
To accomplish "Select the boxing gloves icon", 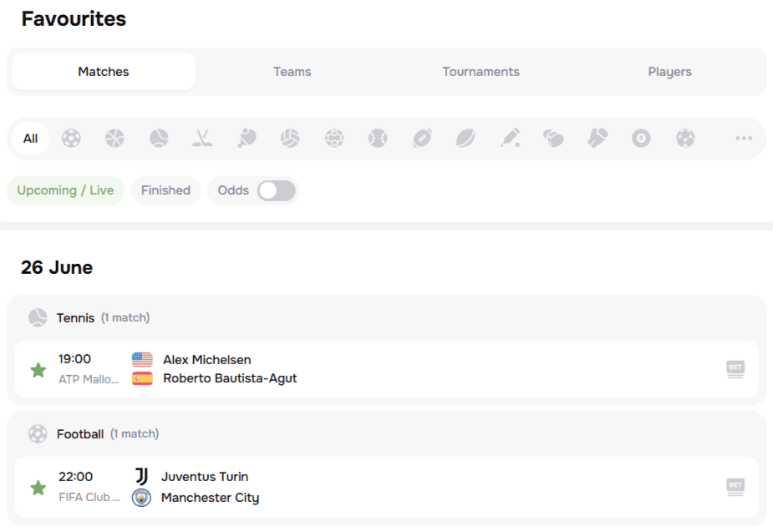I will (x=553, y=139).
